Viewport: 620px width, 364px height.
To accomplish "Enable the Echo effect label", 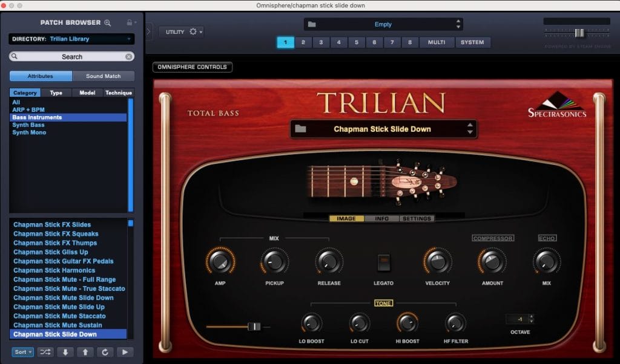I will (547, 238).
